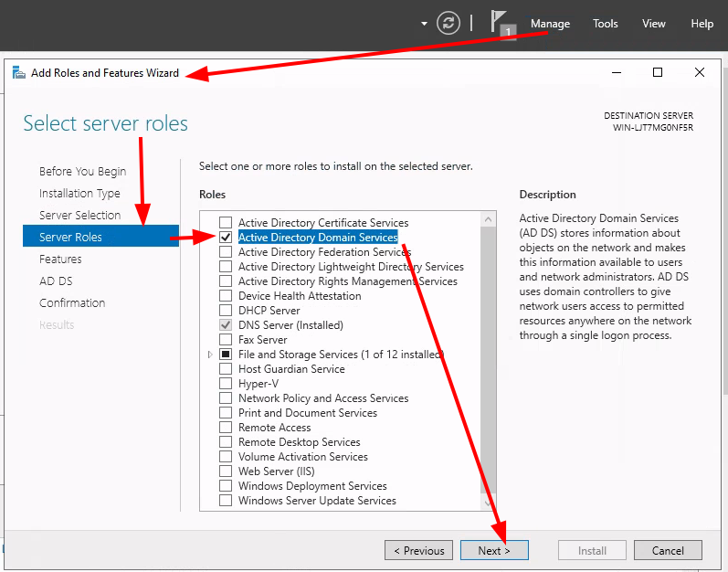Click roles list scroll down arrow
This screenshot has width=728, height=572.
point(488,503)
